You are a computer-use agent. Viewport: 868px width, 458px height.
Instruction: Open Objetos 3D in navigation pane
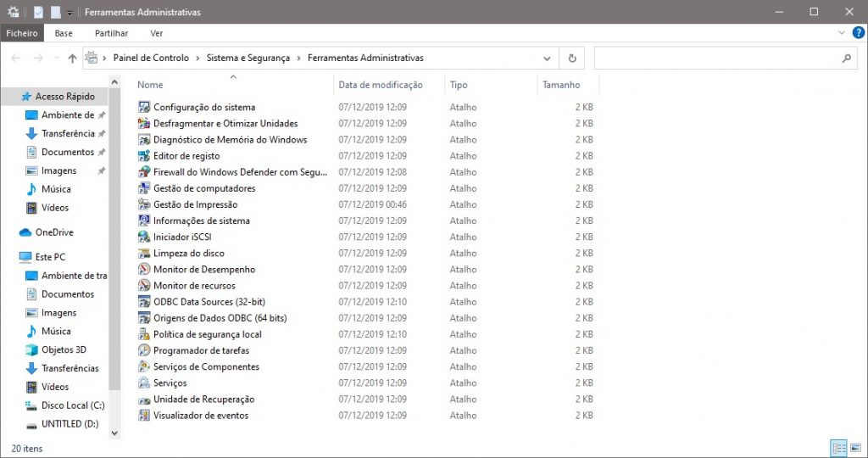[x=64, y=349]
